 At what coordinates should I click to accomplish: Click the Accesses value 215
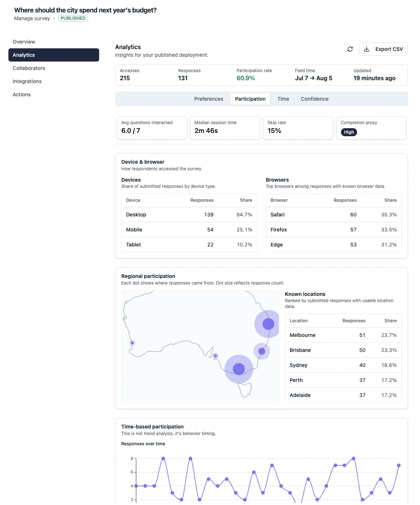[125, 78]
